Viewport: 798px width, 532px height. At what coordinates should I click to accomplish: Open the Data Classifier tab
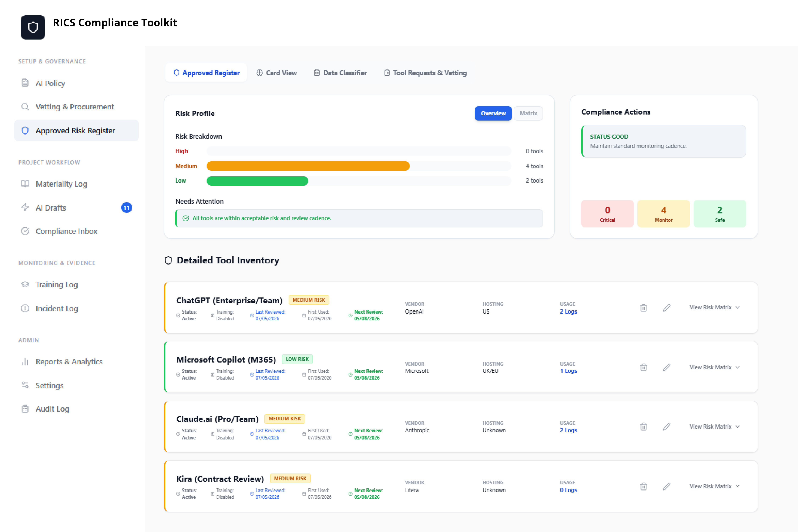[340, 73]
